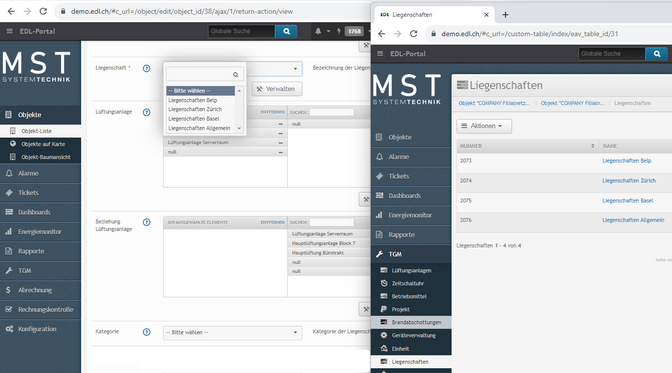This screenshot has height=373, width=672.
Task: Open Liegenschaften Basel link in table
Action: 627,200
